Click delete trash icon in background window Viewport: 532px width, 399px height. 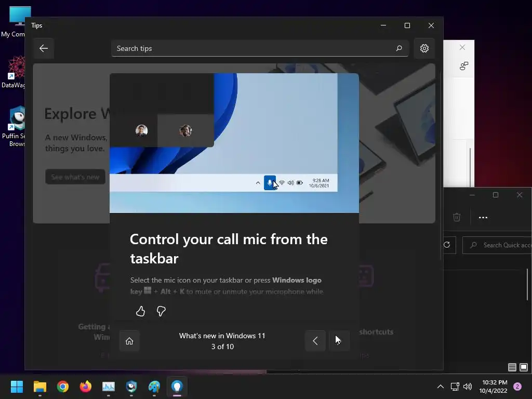pos(457,217)
